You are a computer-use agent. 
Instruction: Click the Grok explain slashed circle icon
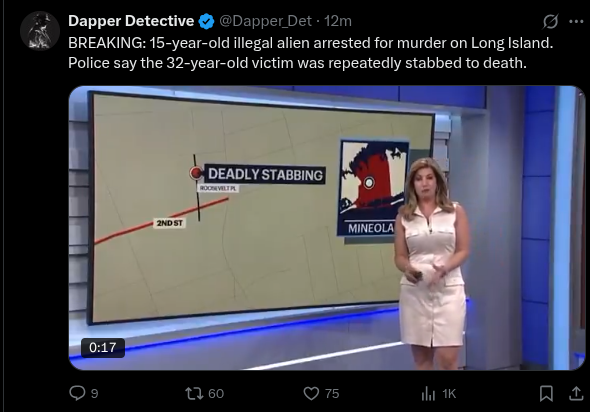550,21
